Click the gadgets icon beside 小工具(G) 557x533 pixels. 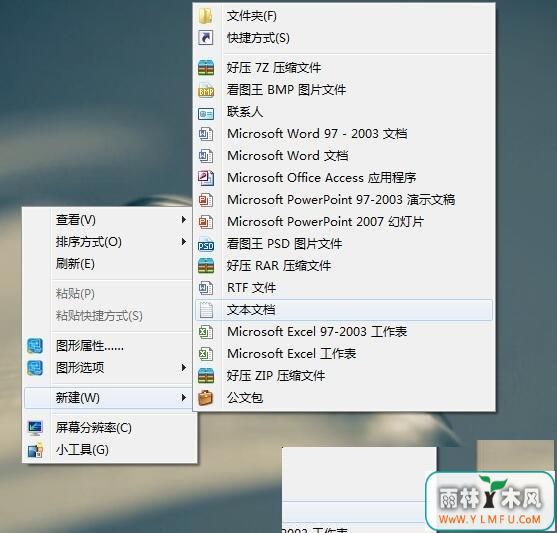[35, 450]
